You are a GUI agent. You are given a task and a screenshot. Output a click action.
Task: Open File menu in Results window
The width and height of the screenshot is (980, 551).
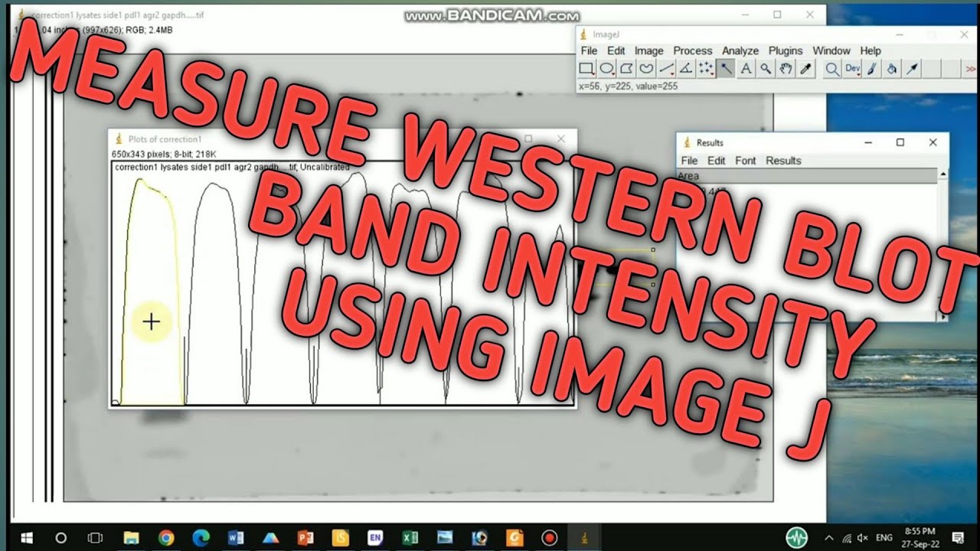point(689,161)
